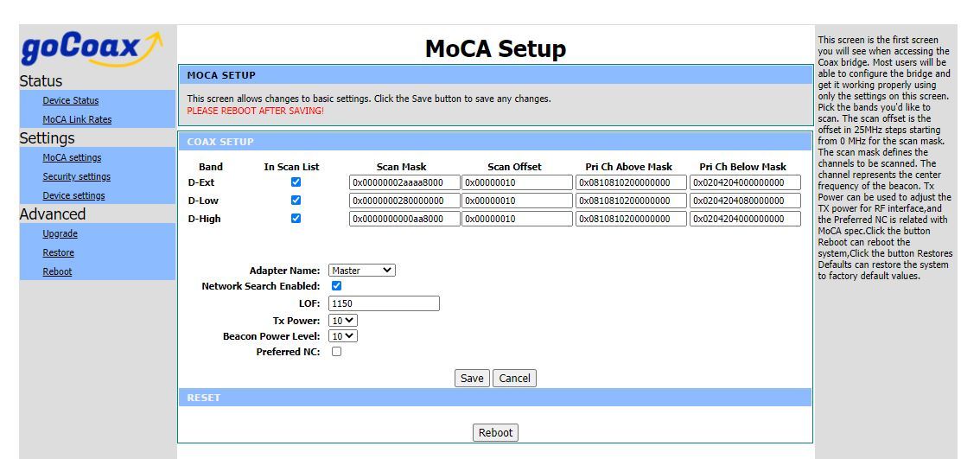
Task: Disable D-High band in scan list
Action: pos(296,219)
